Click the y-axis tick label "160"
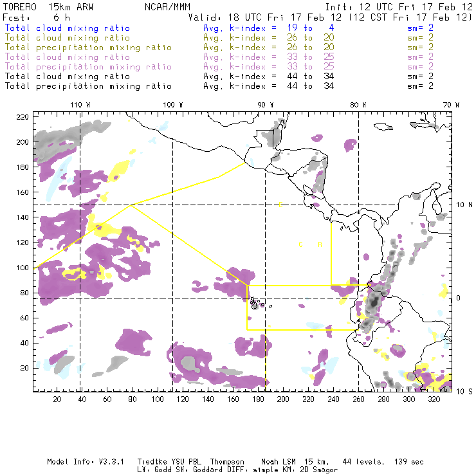This screenshot has width=476, height=476. (23, 192)
